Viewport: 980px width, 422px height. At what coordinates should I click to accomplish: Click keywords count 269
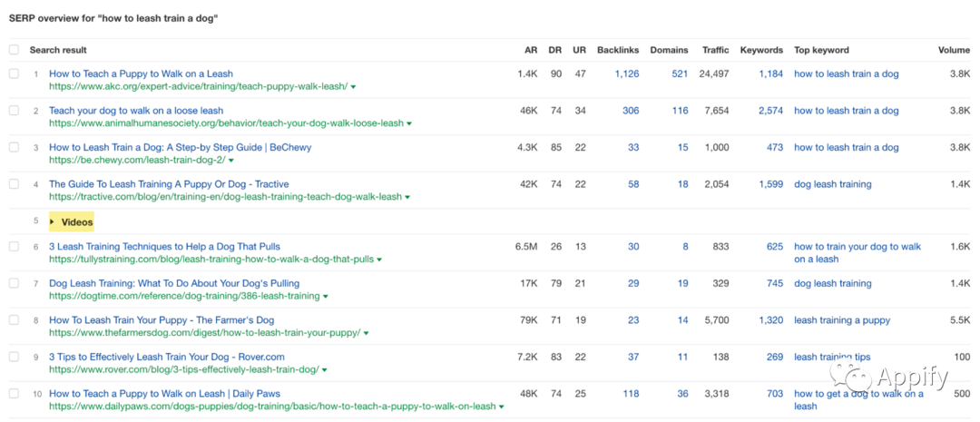coord(775,357)
